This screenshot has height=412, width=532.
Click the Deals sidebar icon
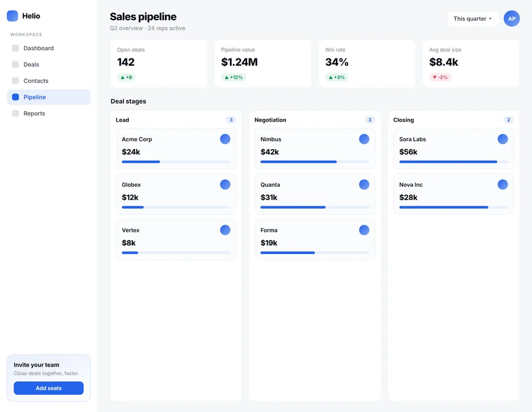[15, 64]
